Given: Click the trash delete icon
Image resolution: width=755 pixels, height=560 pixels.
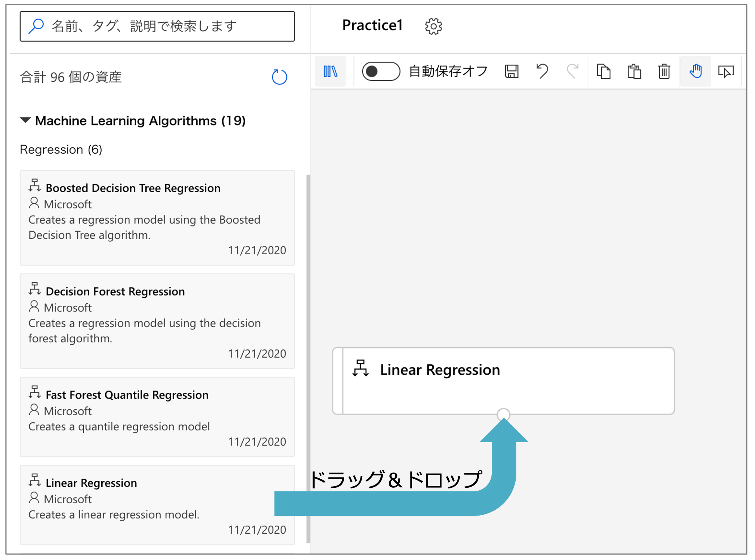Looking at the screenshot, I should 664,71.
